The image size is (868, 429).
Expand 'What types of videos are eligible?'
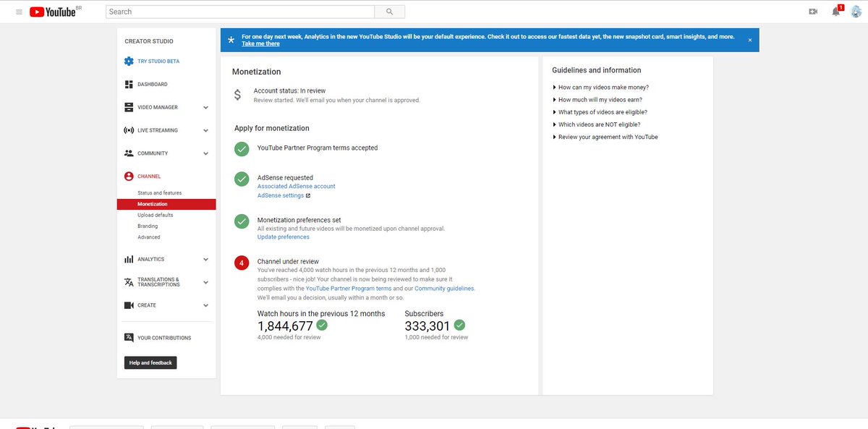click(600, 112)
